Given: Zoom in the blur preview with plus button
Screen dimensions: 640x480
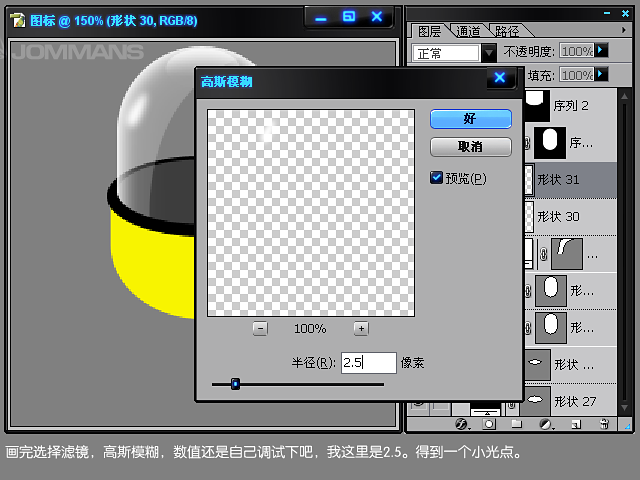Looking at the screenshot, I should pos(361,328).
